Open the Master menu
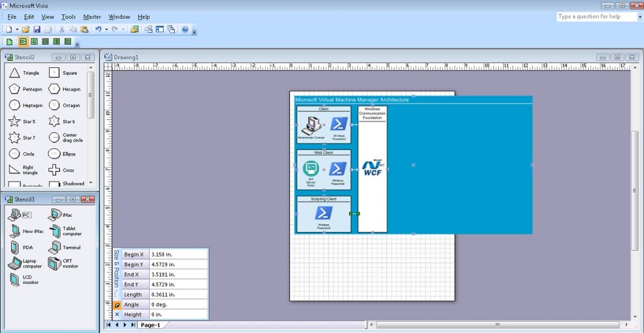The image size is (644, 333). (92, 17)
